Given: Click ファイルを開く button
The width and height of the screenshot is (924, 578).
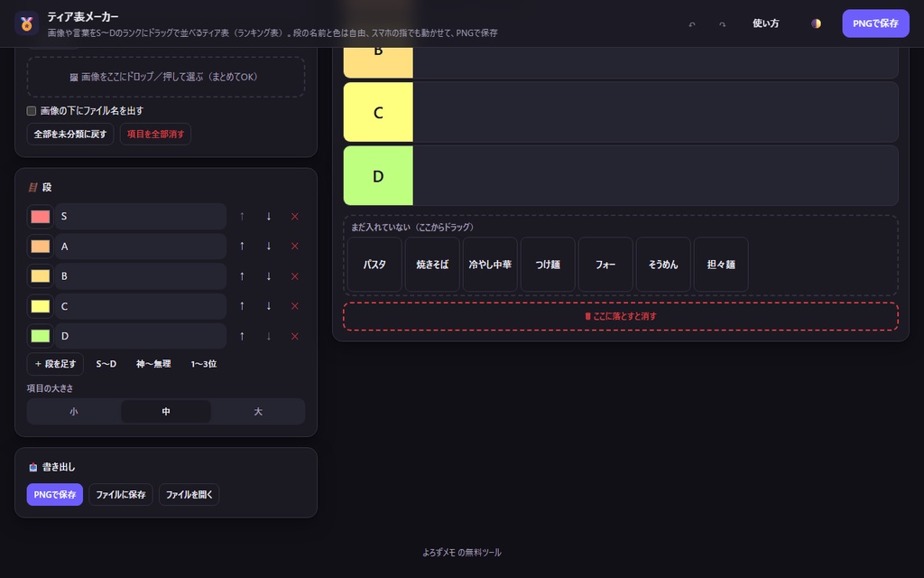Looking at the screenshot, I should pos(189,495).
